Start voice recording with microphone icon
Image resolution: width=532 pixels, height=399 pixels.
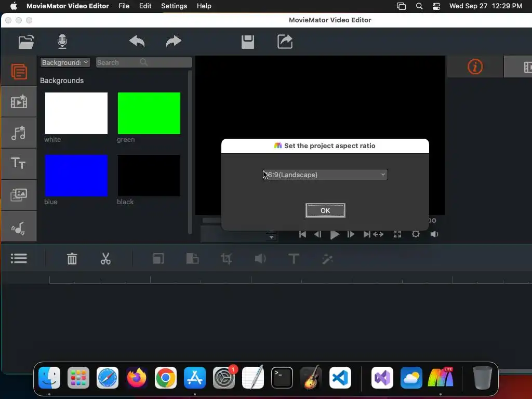coord(62,42)
